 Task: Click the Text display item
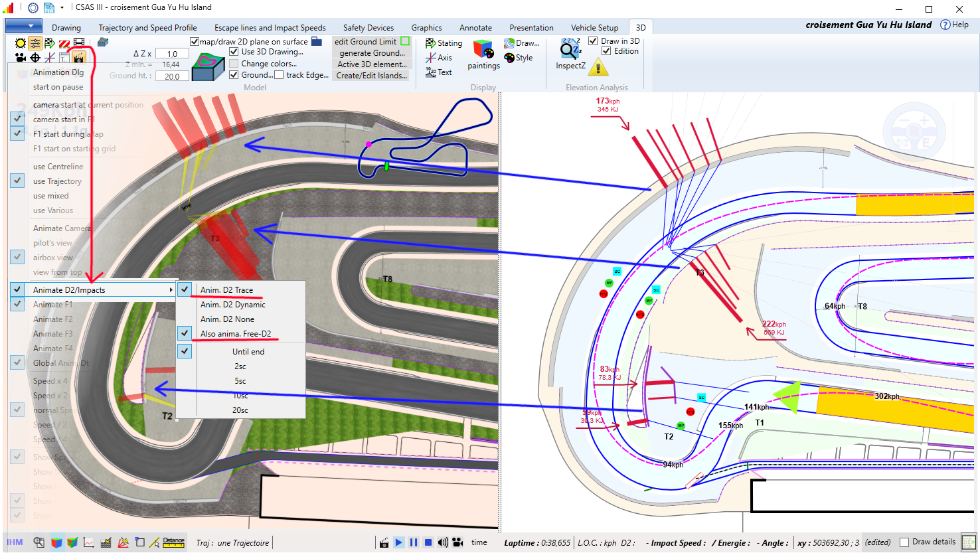point(439,72)
